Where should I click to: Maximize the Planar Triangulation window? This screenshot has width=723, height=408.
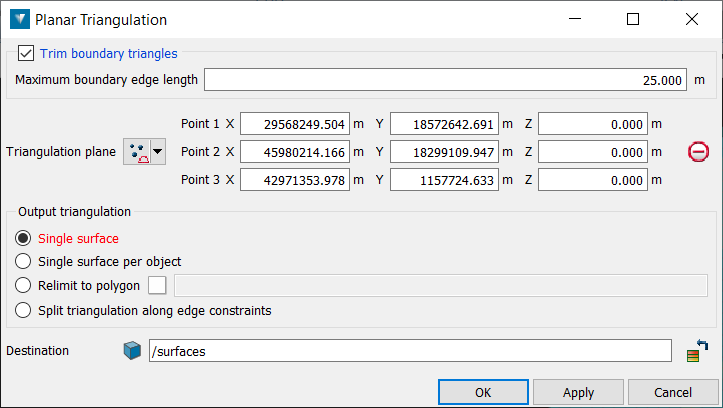pyautogui.click(x=633, y=19)
